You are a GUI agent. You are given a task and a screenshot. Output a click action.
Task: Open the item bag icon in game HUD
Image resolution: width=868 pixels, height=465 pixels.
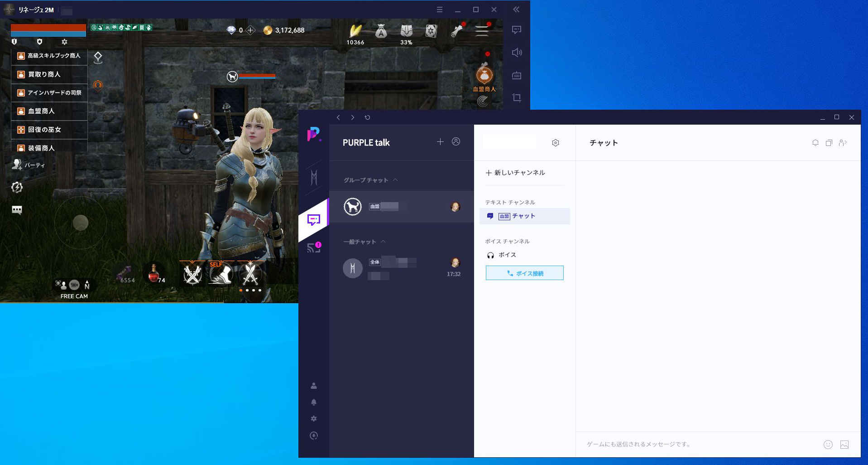381,31
